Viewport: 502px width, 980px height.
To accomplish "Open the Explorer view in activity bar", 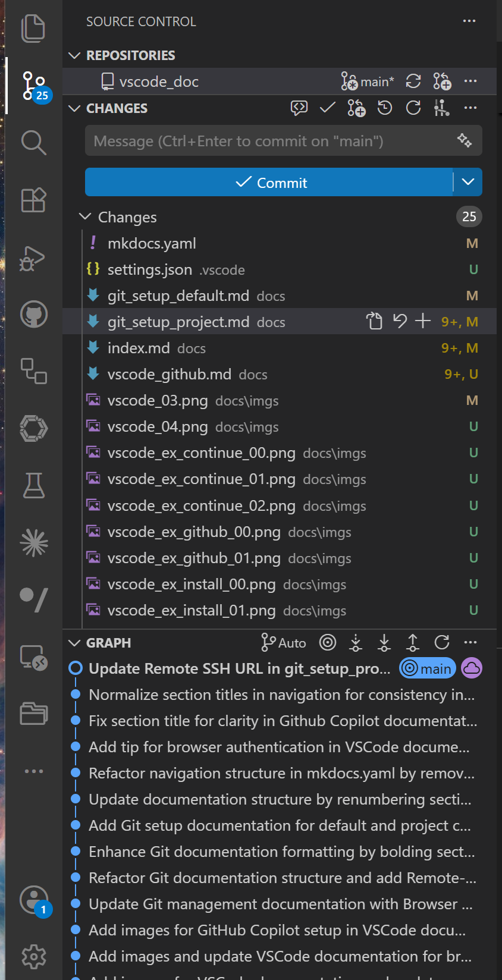I will pyautogui.click(x=33, y=29).
